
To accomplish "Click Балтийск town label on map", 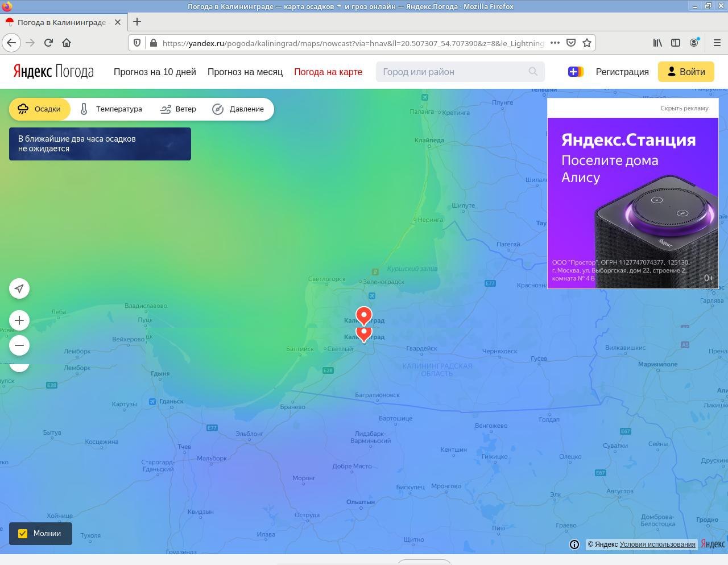I will (300, 349).
